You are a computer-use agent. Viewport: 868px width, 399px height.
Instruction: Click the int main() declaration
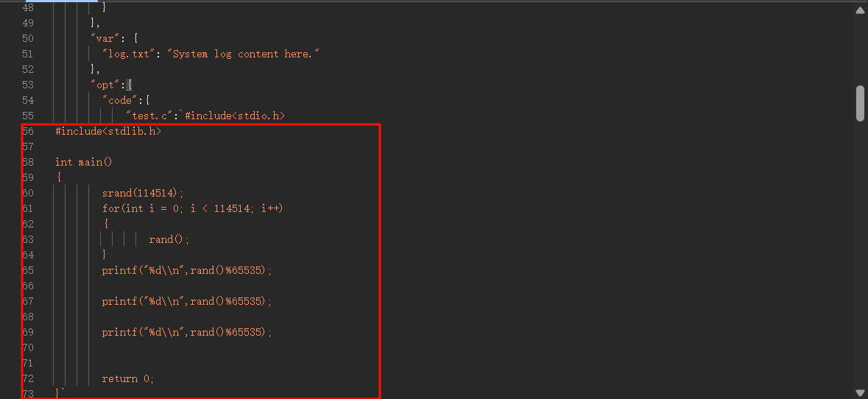(x=83, y=162)
